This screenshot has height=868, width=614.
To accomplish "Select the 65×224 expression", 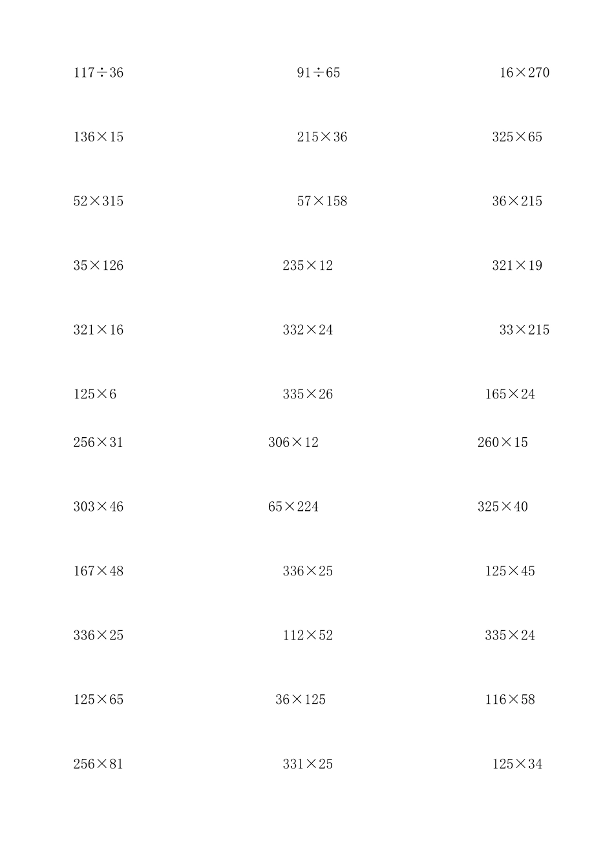I will (x=293, y=506).
